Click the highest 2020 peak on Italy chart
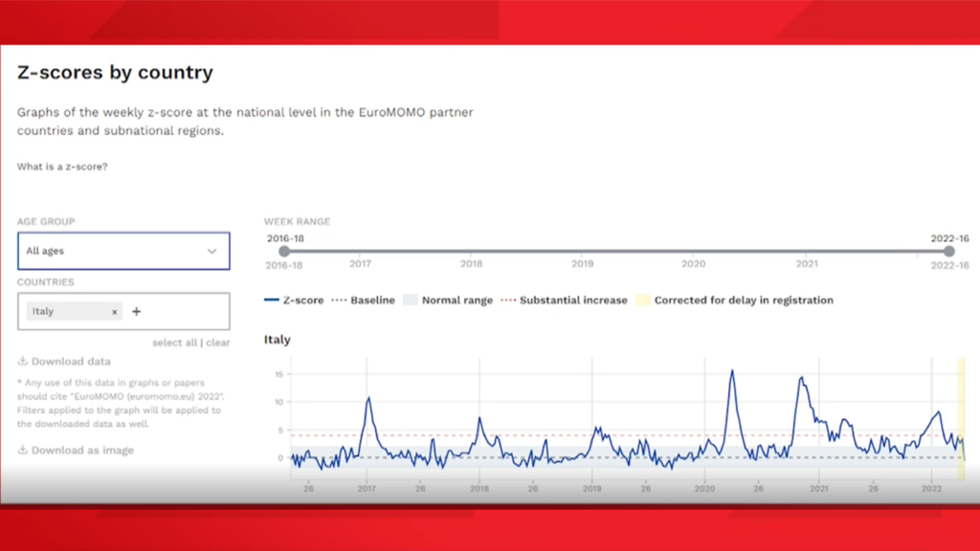 (732, 371)
